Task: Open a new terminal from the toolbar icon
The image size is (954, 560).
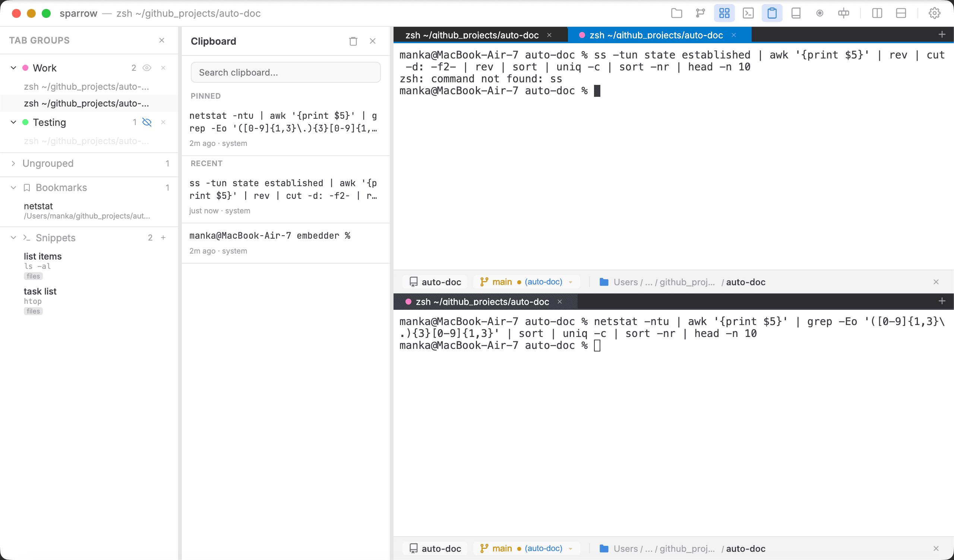Action: (748, 13)
